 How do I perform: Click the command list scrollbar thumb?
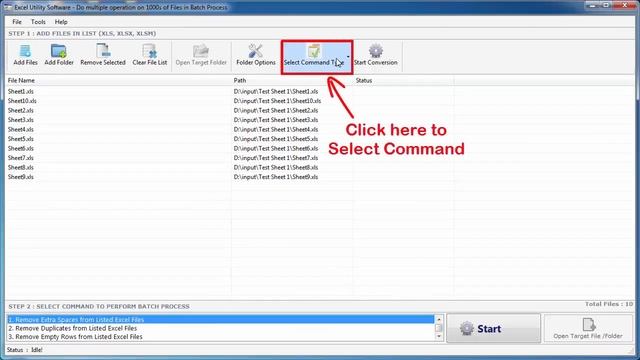click(x=439, y=328)
